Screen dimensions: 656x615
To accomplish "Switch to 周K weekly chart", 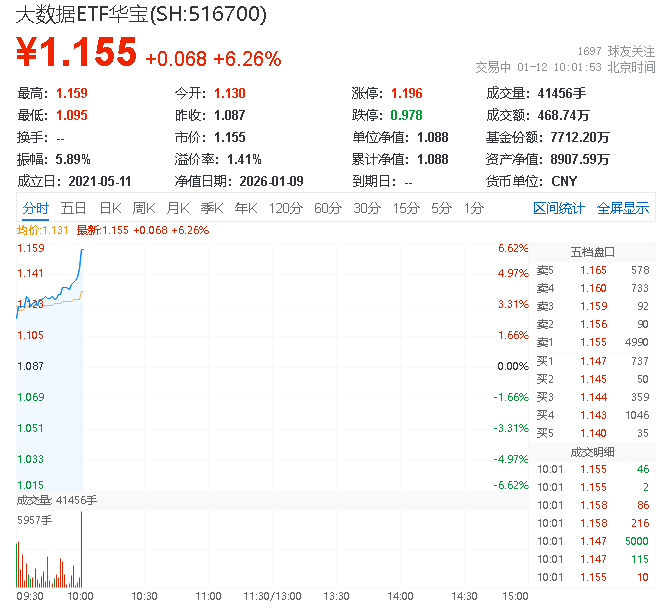I will pyautogui.click(x=144, y=208).
